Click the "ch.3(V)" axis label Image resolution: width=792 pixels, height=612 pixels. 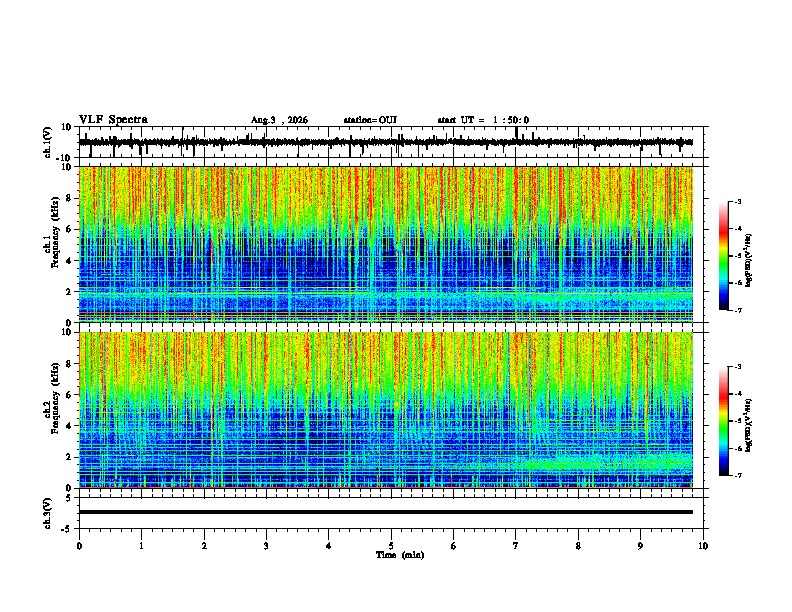[48, 513]
